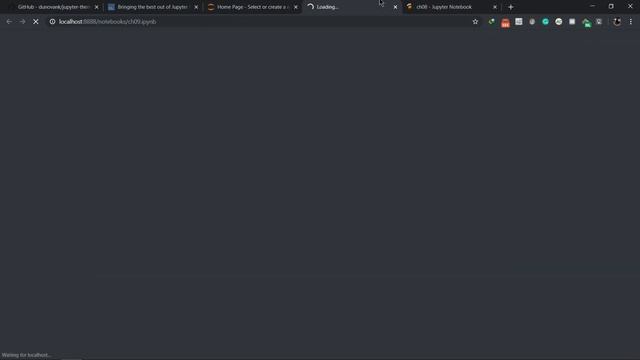Open the white round extension icon
Viewport: 640px width, 360px height.
(x=559, y=22)
